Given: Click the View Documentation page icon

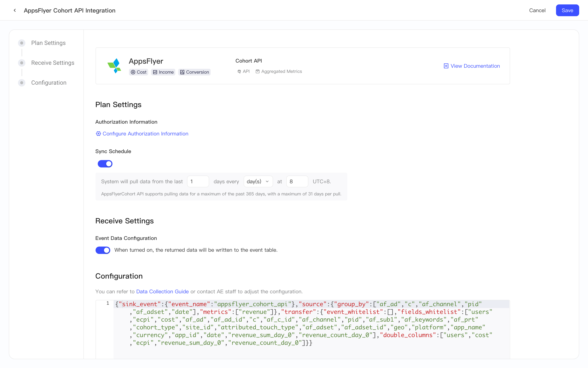Looking at the screenshot, I should (x=446, y=66).
